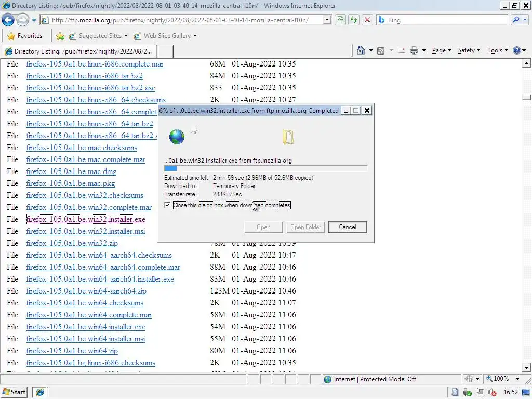Screen dimensions: 532x399
Task: Click the vertical scrollbar thumb
Action: click(x=526, y=97)
